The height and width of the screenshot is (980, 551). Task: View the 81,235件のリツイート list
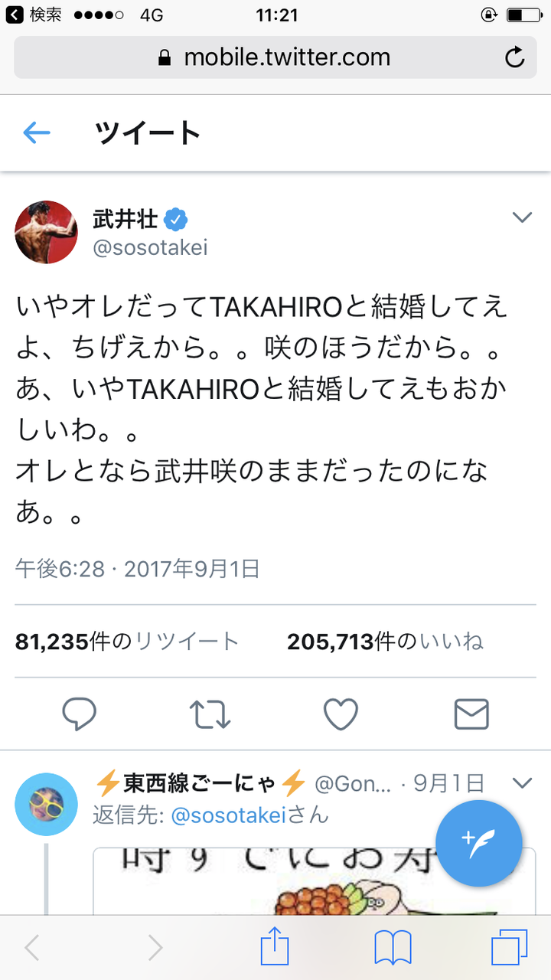(127, 642)
